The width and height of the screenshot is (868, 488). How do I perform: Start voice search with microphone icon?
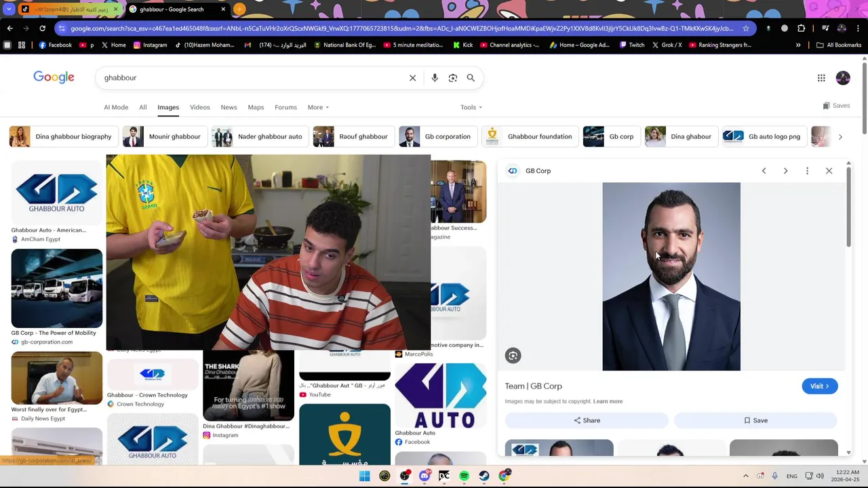(435, 78)
